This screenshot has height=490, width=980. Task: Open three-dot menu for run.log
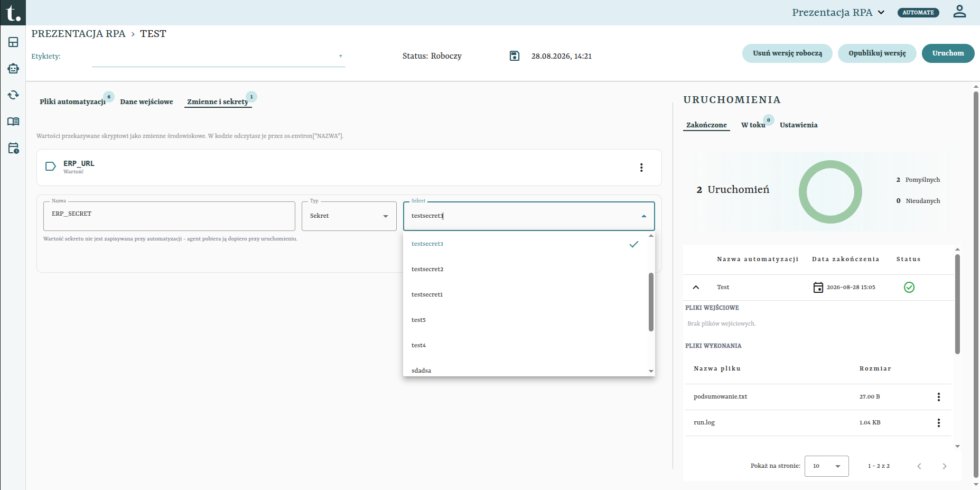click(939, 423)
